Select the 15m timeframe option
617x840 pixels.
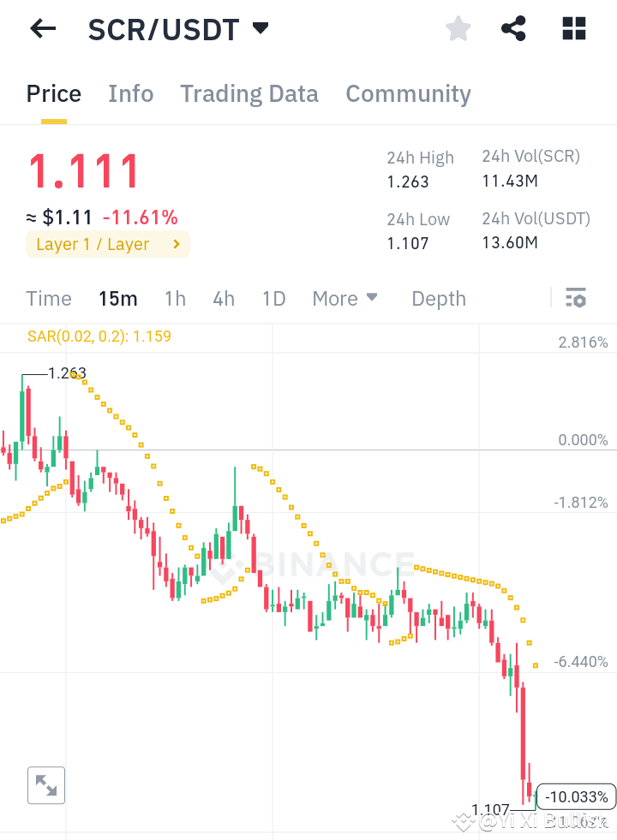coord(117,298)
